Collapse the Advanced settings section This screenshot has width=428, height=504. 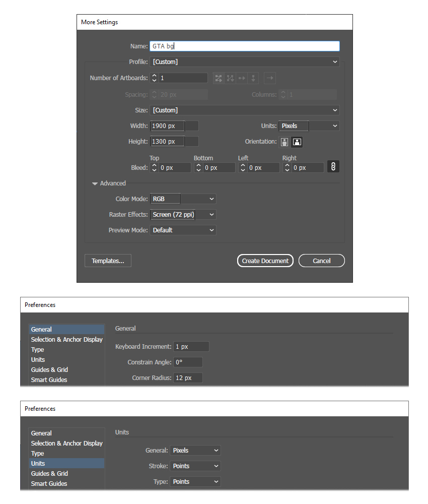[x=95, y=183]
